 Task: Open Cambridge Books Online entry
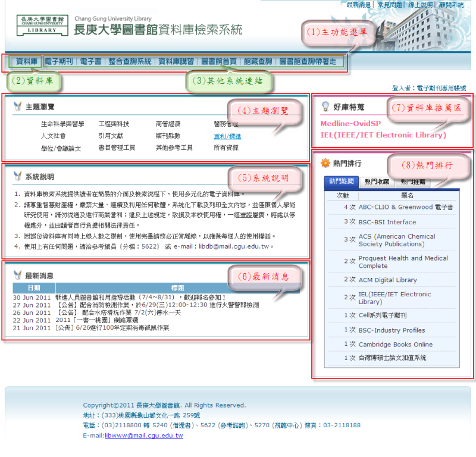[x=396, y=345]
